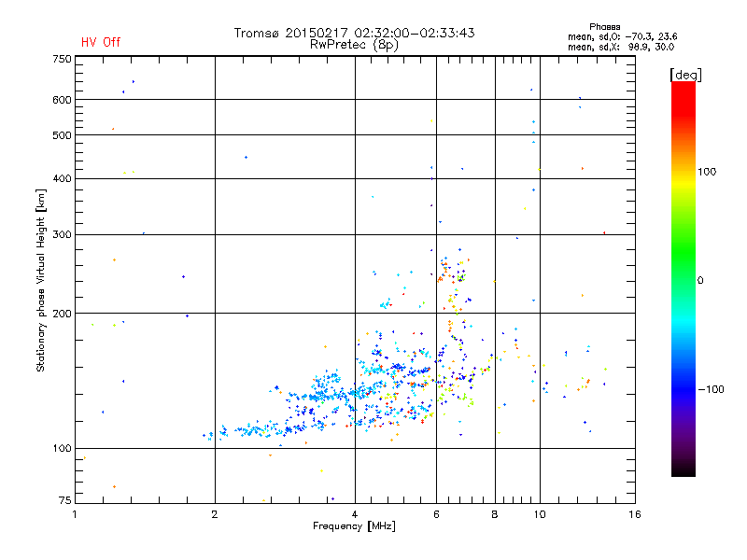
Task: Click the '1' x-axis tick label
Action: coord(75,514)
